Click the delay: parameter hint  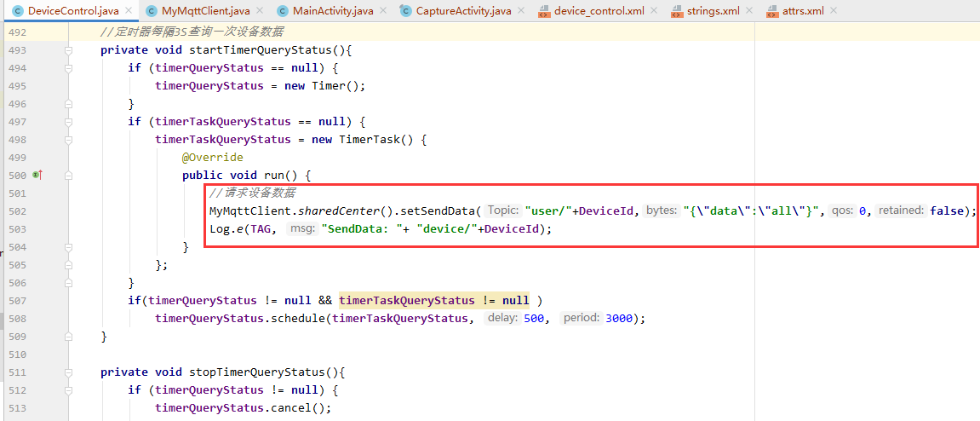(503, 319)
